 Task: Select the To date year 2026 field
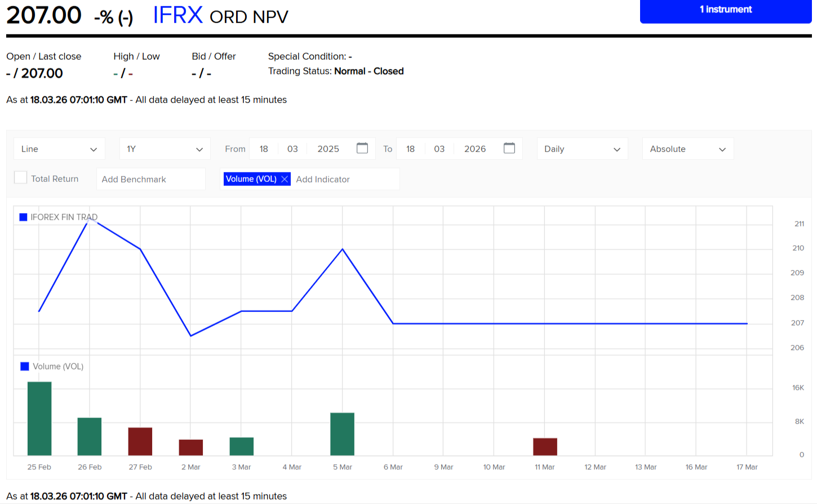[x=474, y=149]
